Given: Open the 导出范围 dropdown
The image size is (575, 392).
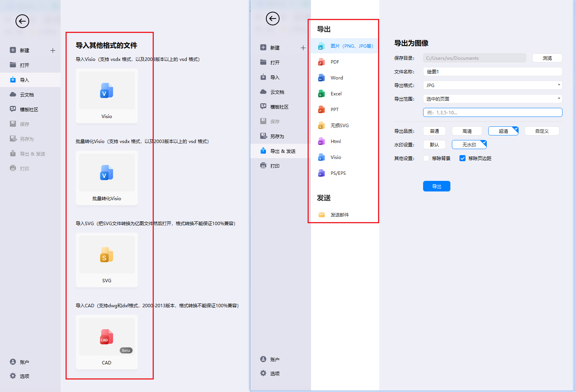Looking at the screenshot, I should 493,99.
